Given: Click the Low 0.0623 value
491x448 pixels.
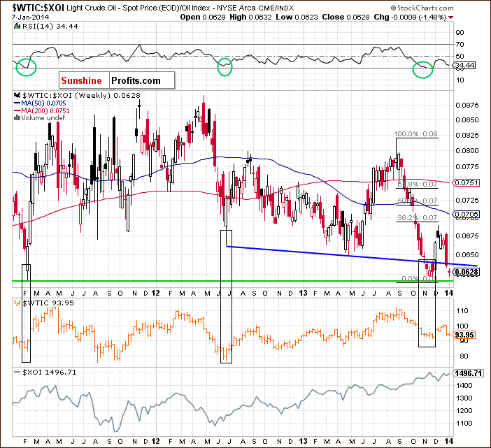Looking at the screenshot, I should point(297,17).
